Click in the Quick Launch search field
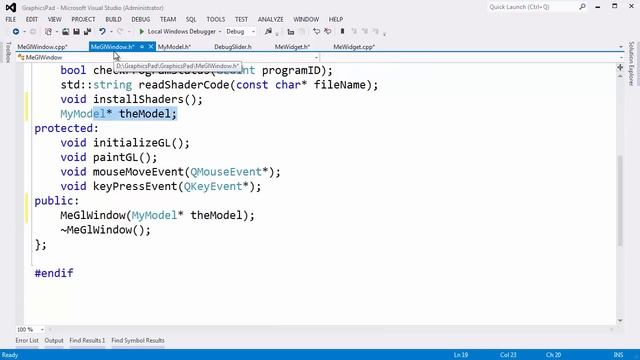640x360 pixels. (532, 7)
